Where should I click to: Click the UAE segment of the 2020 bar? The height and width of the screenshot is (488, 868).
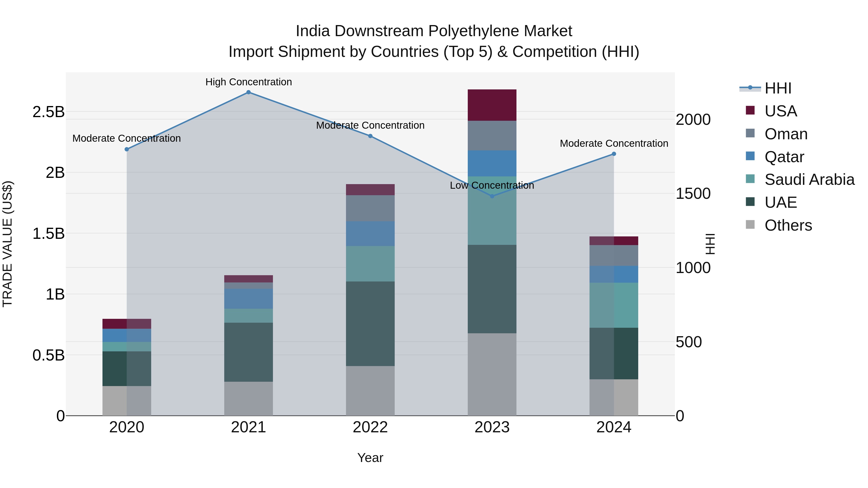[x=127, y=369]
